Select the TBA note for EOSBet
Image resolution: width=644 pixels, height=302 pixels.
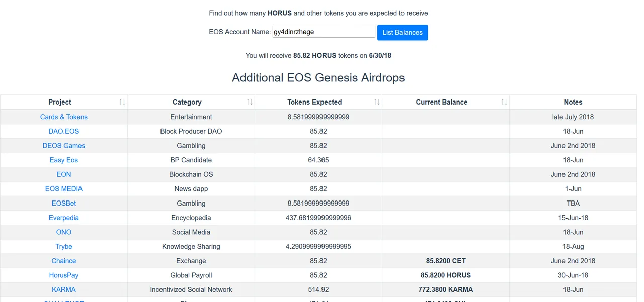click(x=573, y=203)
